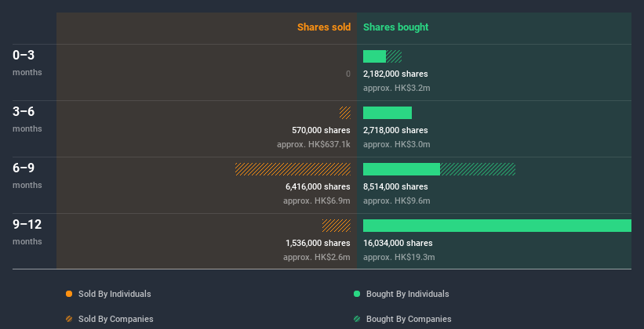The image size is (644, 329).
Task: Click the approx. HK$2.6m text
Action: pos(317,257)
